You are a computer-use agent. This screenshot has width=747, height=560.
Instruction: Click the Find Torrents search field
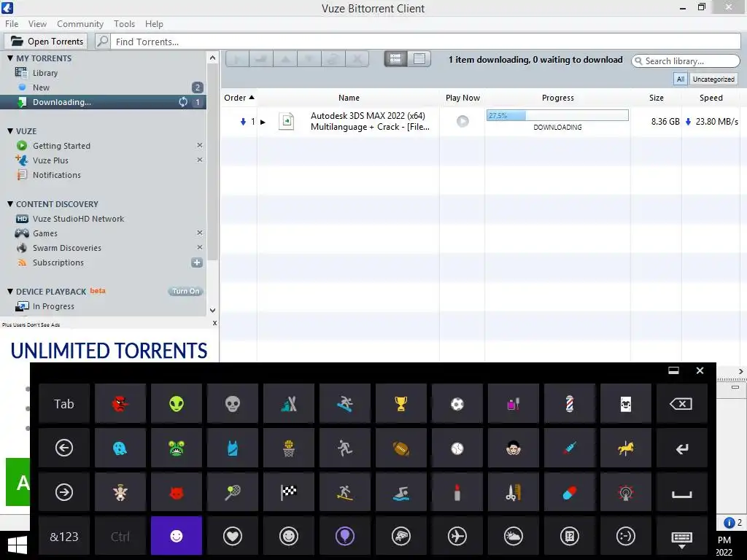point(427,42)
